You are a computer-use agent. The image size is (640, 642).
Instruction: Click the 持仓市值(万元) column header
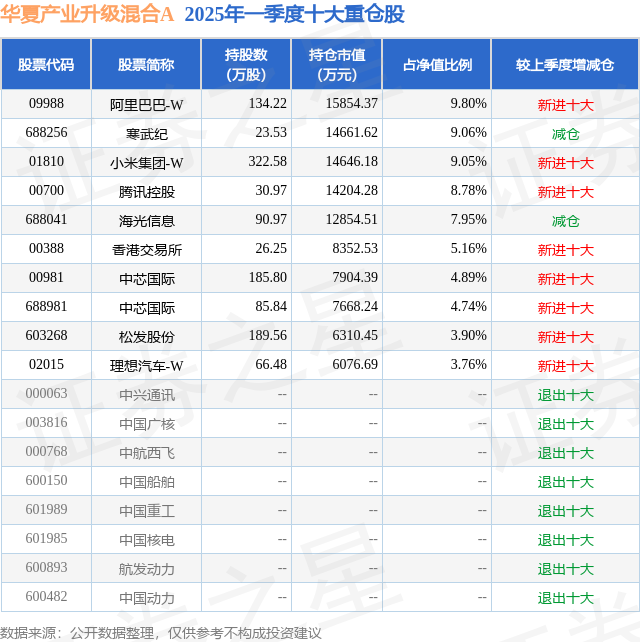point(337,64)
